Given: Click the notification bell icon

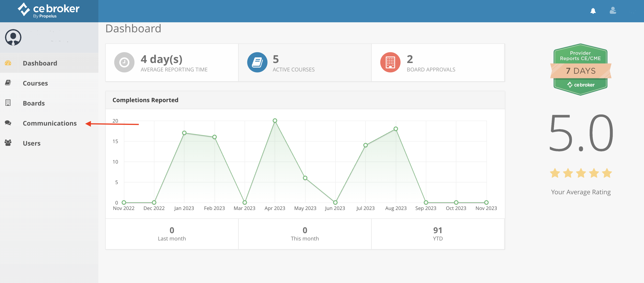Looking at the screenshot, I should point(593,11).
